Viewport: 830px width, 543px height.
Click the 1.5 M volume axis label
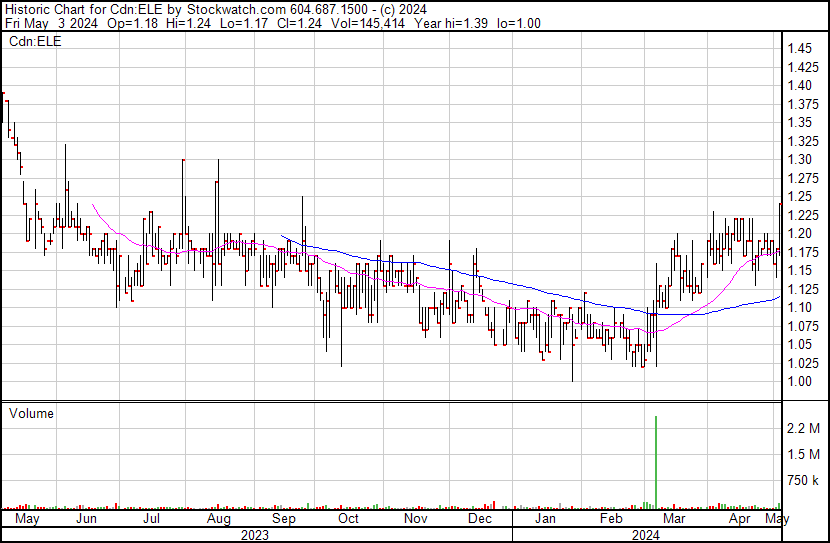[803, 455]
